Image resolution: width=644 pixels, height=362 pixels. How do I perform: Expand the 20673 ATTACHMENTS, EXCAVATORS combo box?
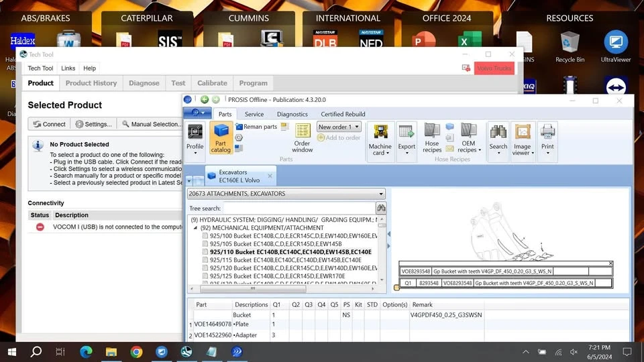[286, 193]
